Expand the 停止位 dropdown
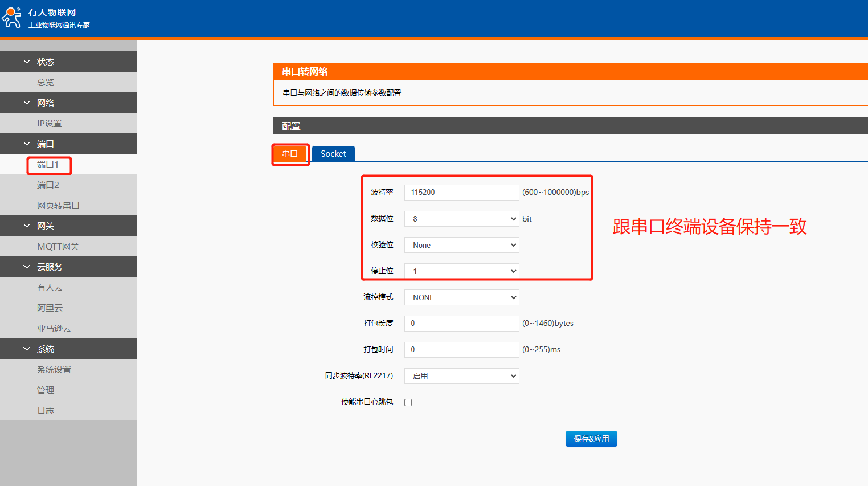 tap(461, 271)
